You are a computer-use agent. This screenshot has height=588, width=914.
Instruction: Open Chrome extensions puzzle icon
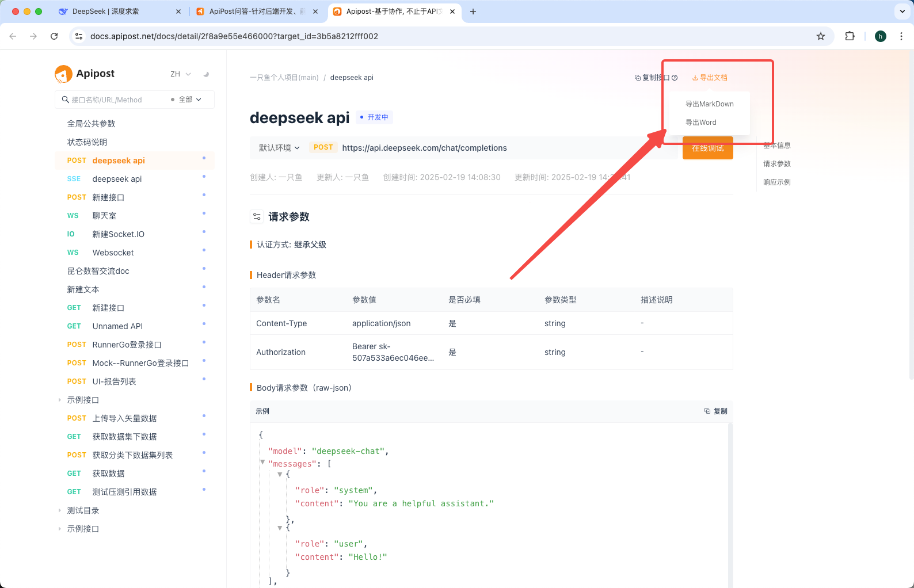click(850, 36)
